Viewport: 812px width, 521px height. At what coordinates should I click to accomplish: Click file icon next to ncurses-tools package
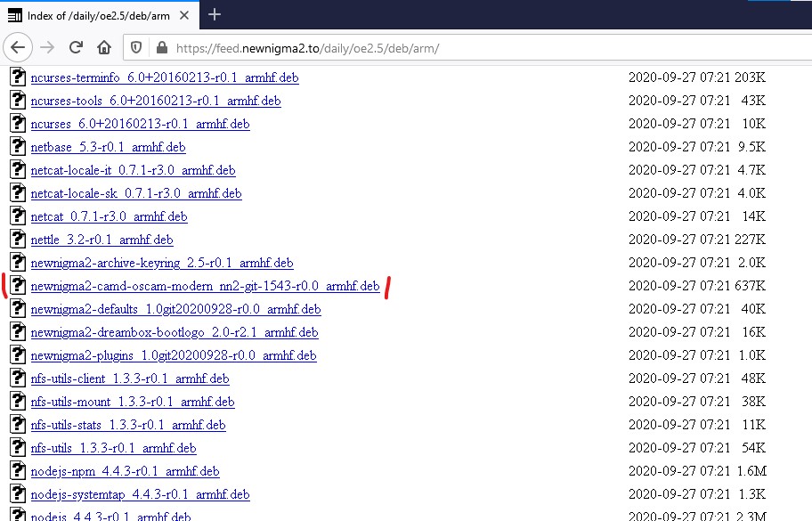[18, 100]
